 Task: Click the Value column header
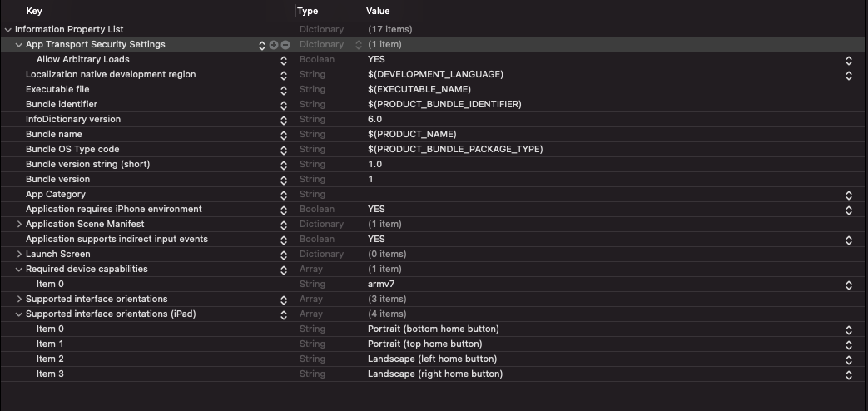pyautogui.click(x=378, y=11)
